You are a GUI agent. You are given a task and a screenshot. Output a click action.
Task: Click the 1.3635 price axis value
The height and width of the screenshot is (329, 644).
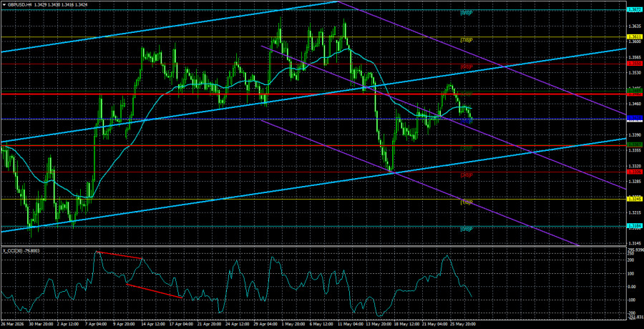(635, 26)
